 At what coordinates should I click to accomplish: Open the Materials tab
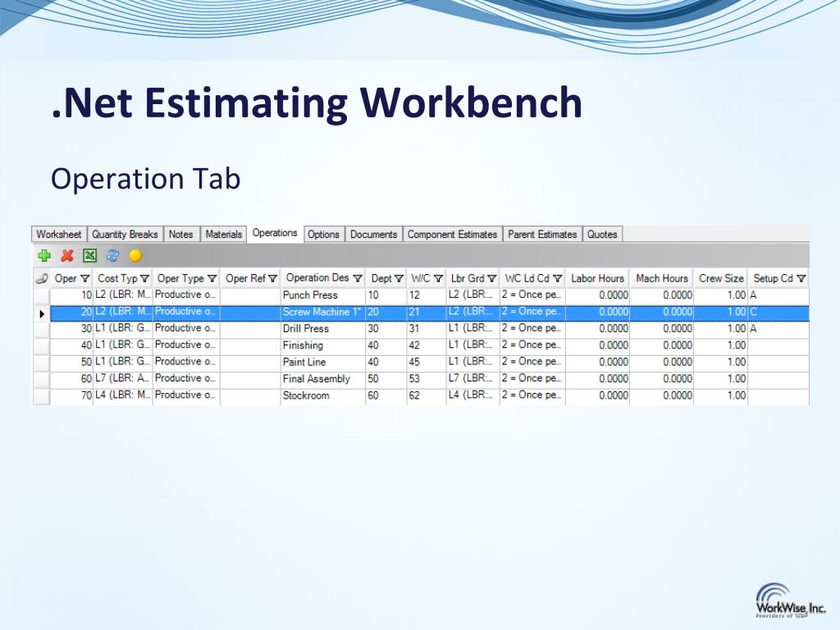tap(223, 234)
